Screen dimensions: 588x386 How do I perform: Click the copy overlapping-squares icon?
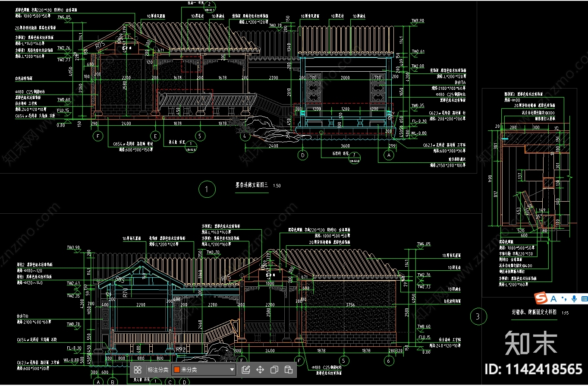(x=274, y=370)
